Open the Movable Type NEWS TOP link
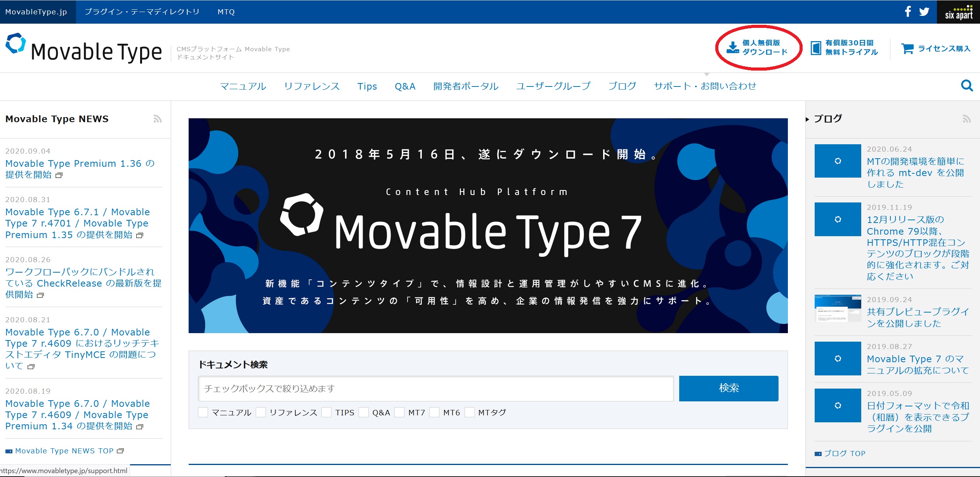Screen dimensions: 980x477 (x=64, y=451)
